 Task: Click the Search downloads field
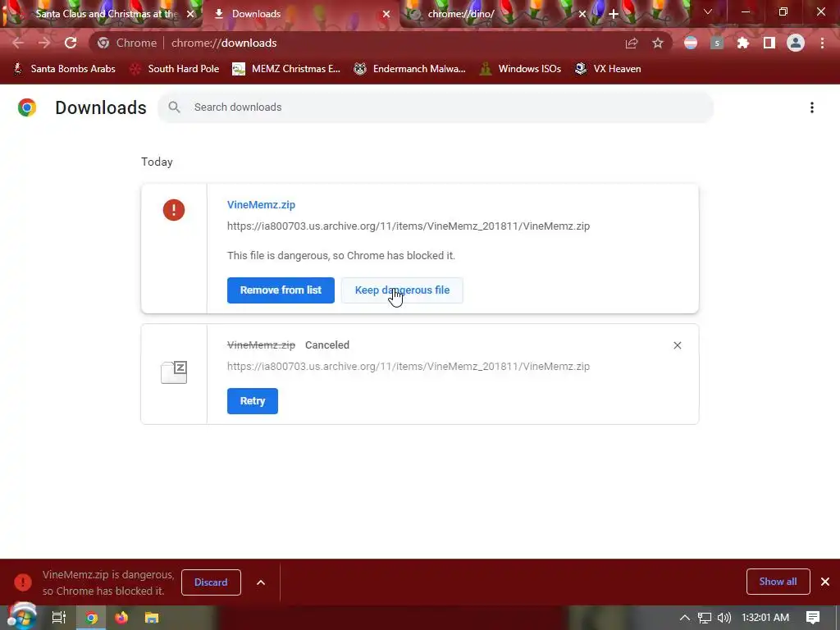coord(436,107)
